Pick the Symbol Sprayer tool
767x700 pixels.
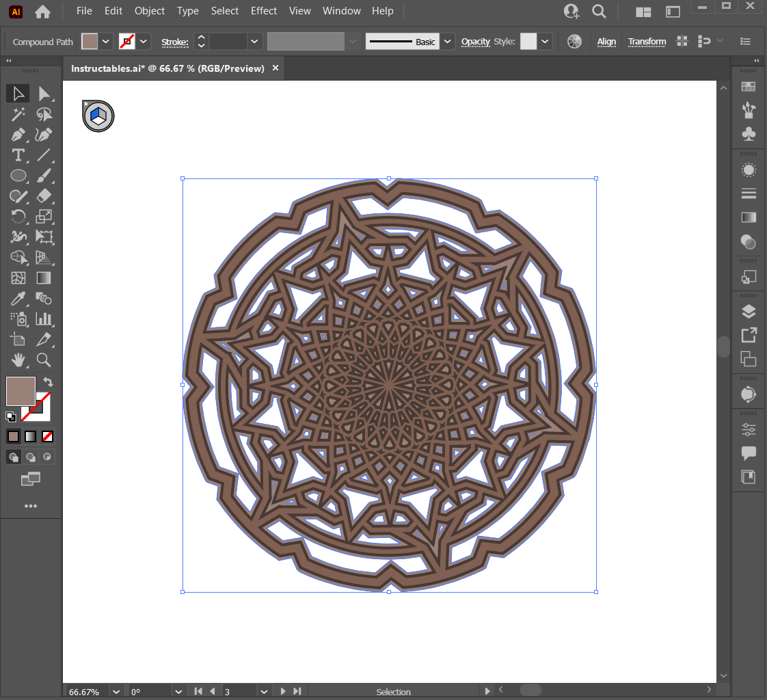pyautogui.click(x=18, y=319)
